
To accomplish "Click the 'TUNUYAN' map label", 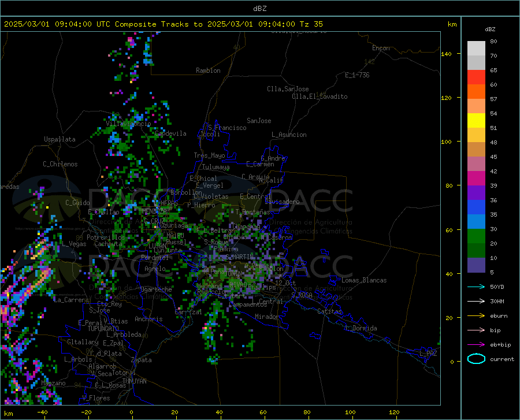I will [x=134, y=381].
